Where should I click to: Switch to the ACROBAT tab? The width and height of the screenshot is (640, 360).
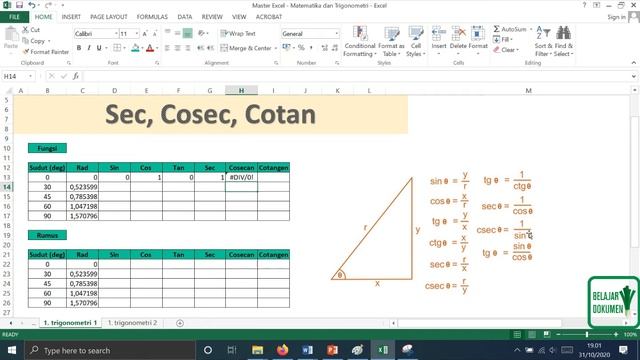[269, 17]
